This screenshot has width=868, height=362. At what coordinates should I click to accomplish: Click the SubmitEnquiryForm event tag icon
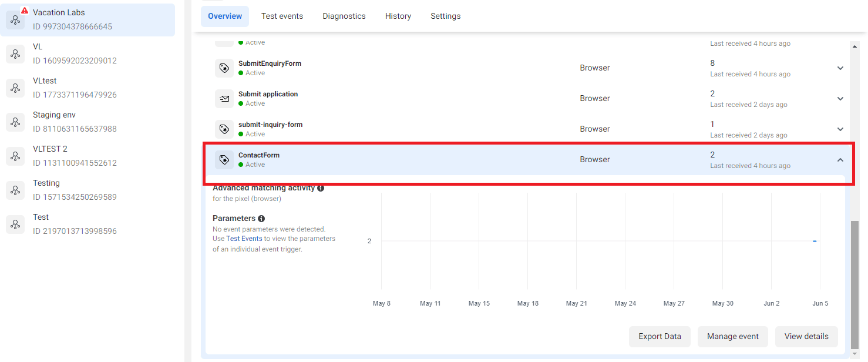224,68
